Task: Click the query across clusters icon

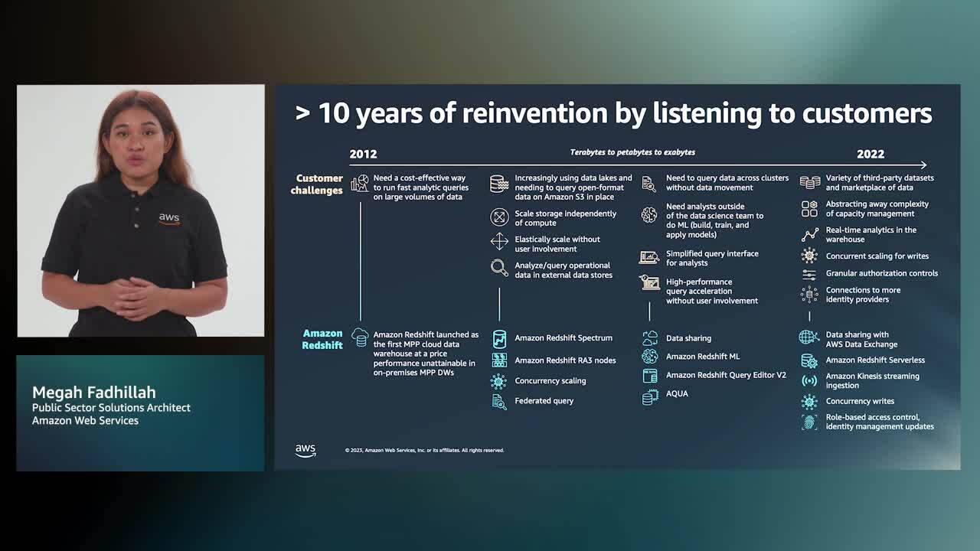Action: [649, 184]
